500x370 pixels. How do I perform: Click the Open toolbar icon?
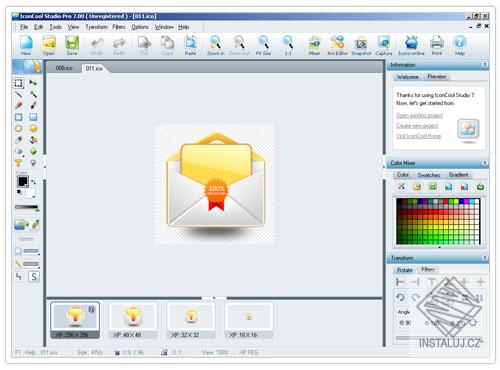click(x=49, y=46)
